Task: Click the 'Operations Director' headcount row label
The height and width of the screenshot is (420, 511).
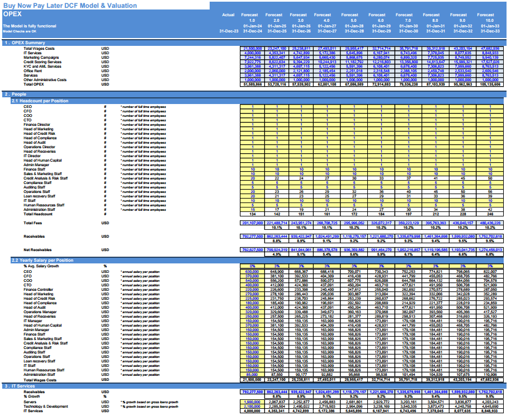Action: 40,147
